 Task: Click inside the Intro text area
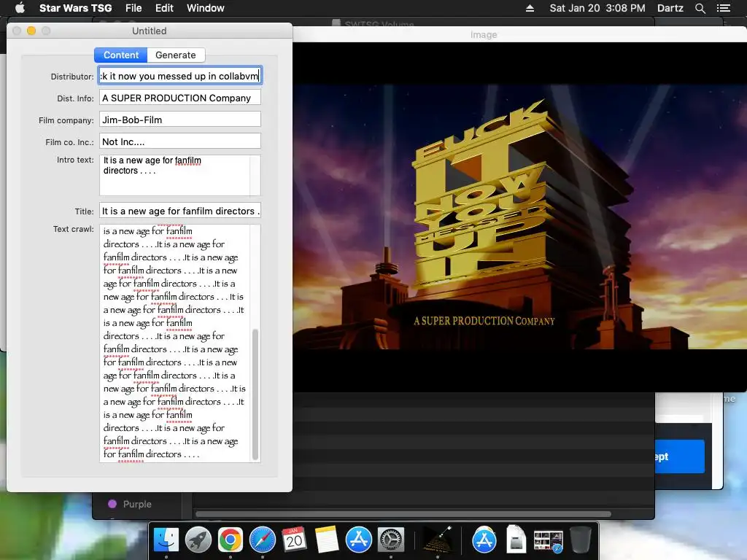click(x=180, y=175)
